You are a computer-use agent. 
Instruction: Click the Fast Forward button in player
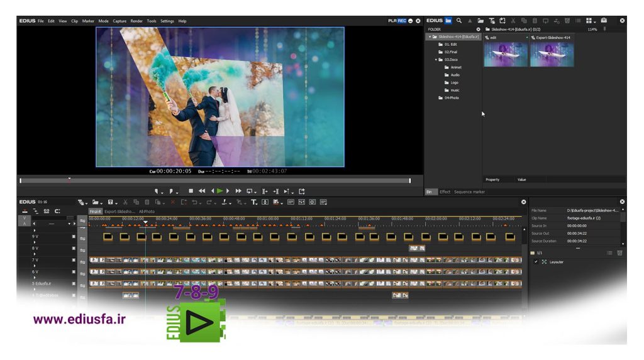point(238,191)
